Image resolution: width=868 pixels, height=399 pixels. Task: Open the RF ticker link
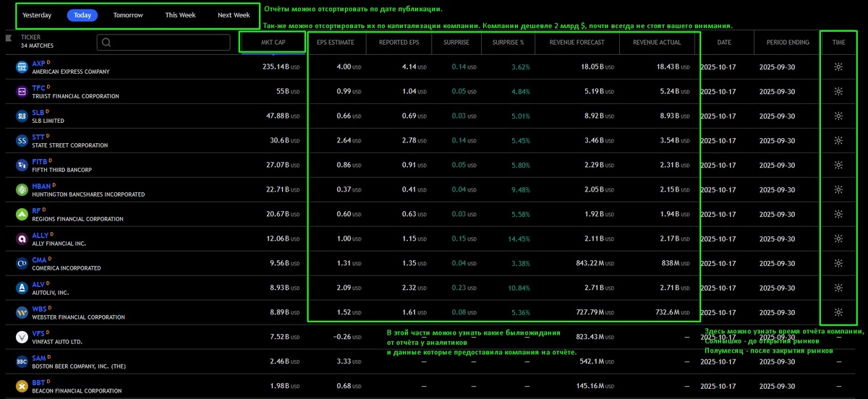(36, 211)
